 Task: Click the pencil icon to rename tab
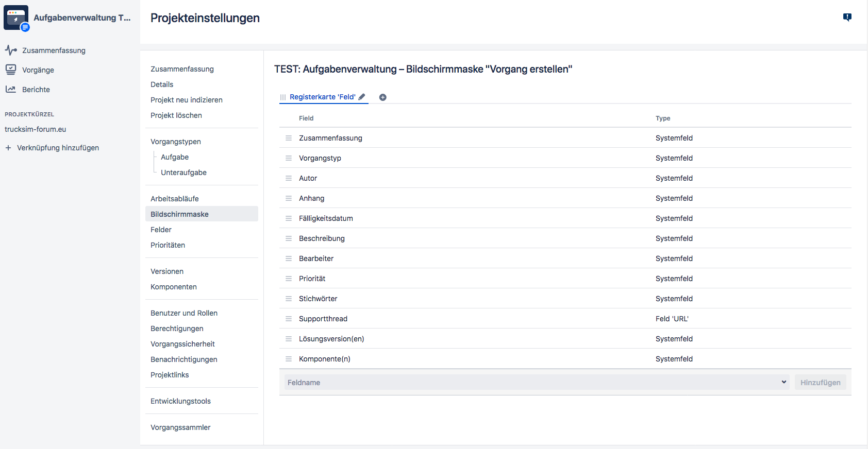[x=362, y=97]
